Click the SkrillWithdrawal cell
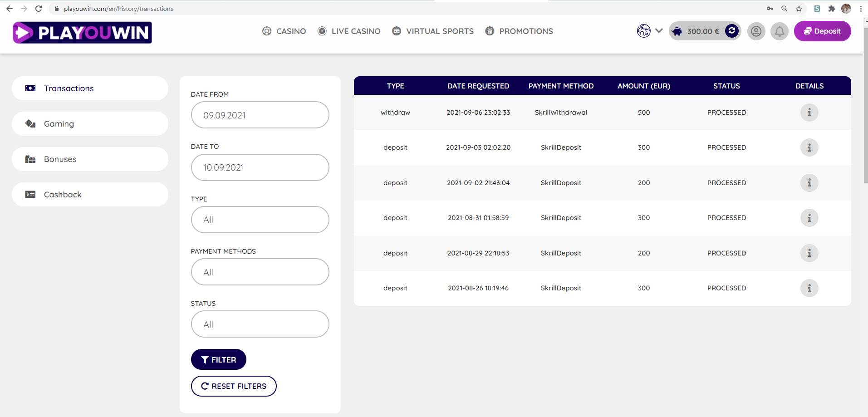868x417 pixels. click(x=561, y=113)
